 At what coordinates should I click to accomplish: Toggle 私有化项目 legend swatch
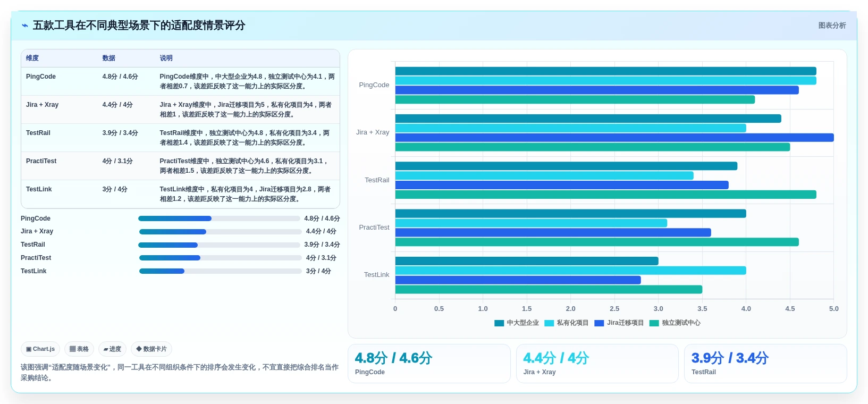pos(549,323)
